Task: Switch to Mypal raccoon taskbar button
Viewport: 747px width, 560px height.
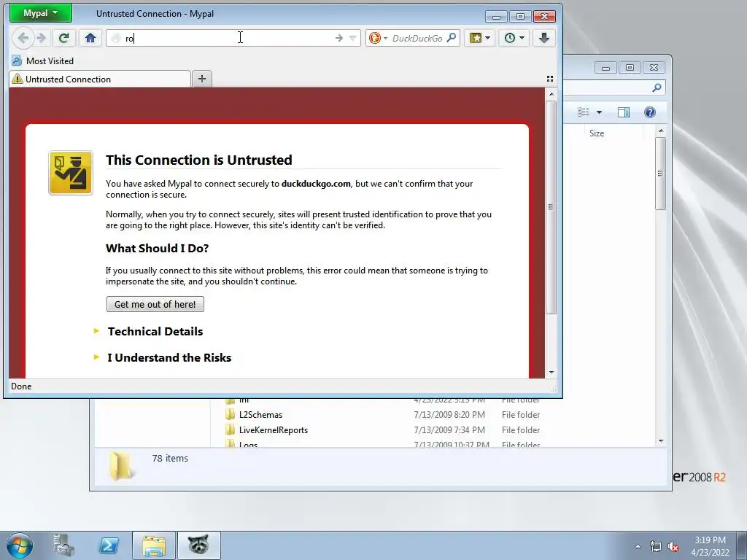Action: coord(198,545)
